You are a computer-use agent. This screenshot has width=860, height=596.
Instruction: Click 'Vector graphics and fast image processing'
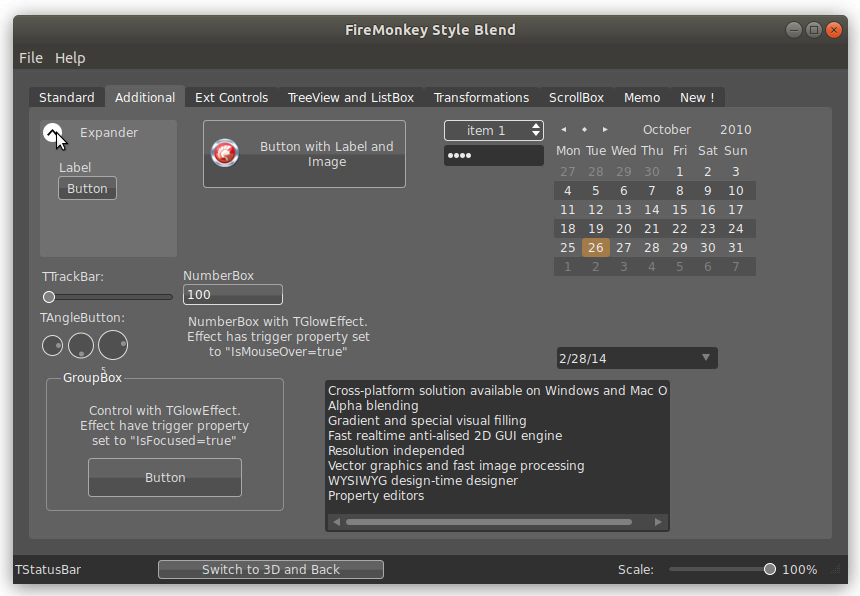pos(456,466)
